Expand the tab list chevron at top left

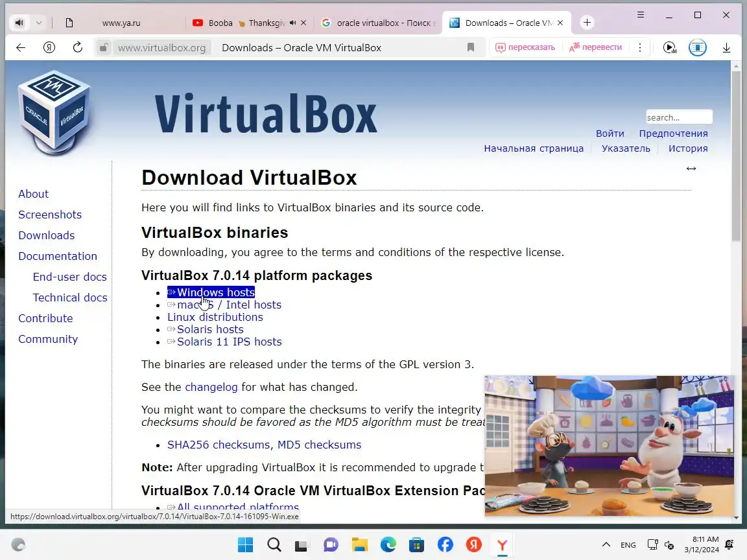click(x=39, y=23)
